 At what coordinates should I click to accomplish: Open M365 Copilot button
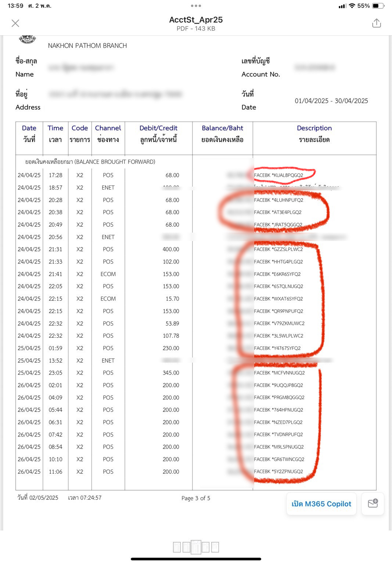coord(321,504)
